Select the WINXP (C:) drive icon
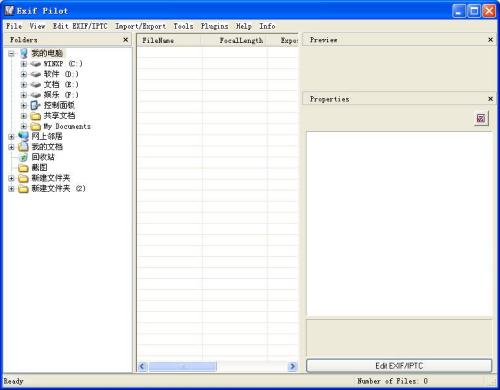 click(x=36, y=64)
